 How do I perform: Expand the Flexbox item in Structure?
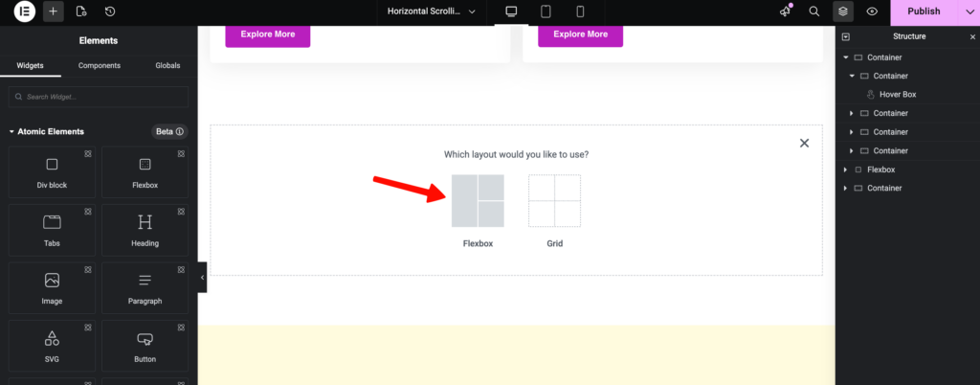pyautogui.click(x=845, y=170)
